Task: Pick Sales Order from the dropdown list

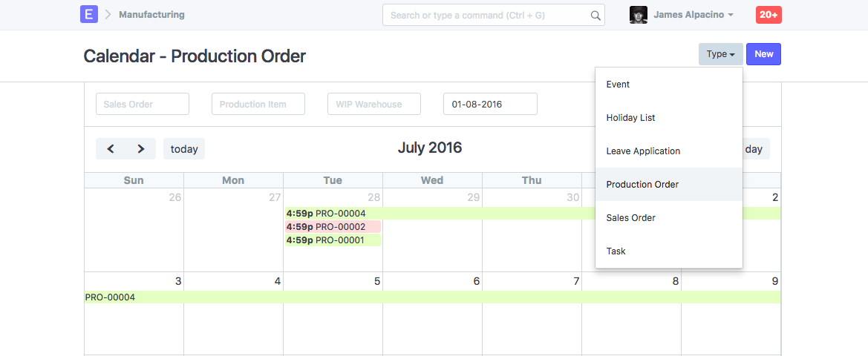Action: pos(630,218)
